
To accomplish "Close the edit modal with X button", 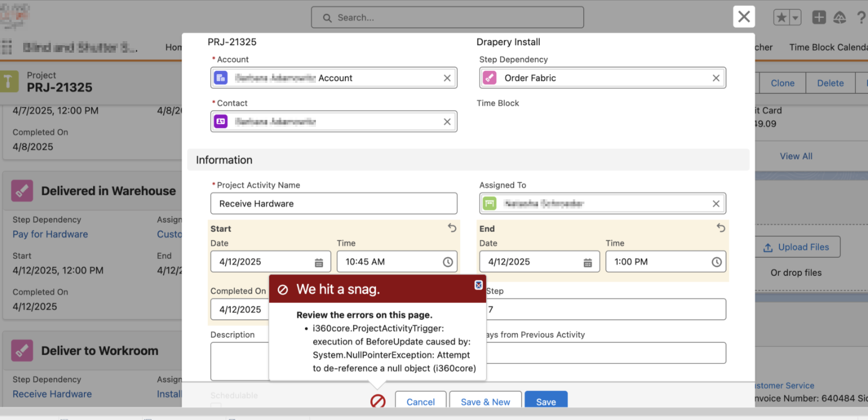I will click(x=744, y=17).
